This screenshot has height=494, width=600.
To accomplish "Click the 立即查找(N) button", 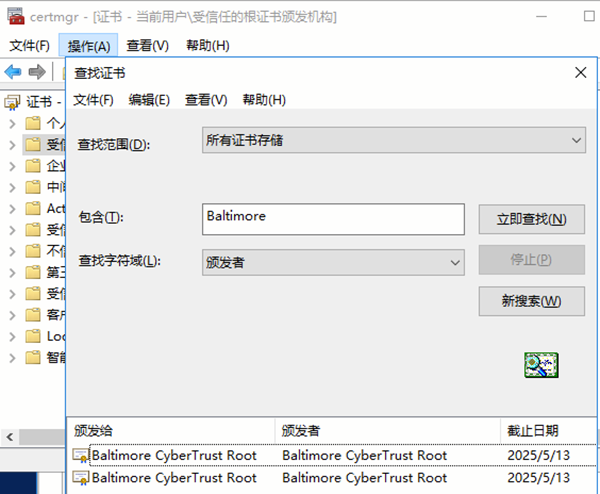I will [531, 219].
